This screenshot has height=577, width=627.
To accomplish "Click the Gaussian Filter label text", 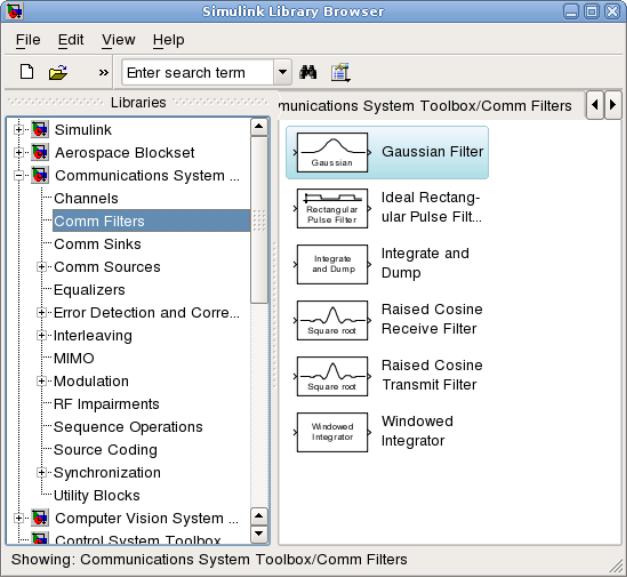I will click(x=433, y=152).
